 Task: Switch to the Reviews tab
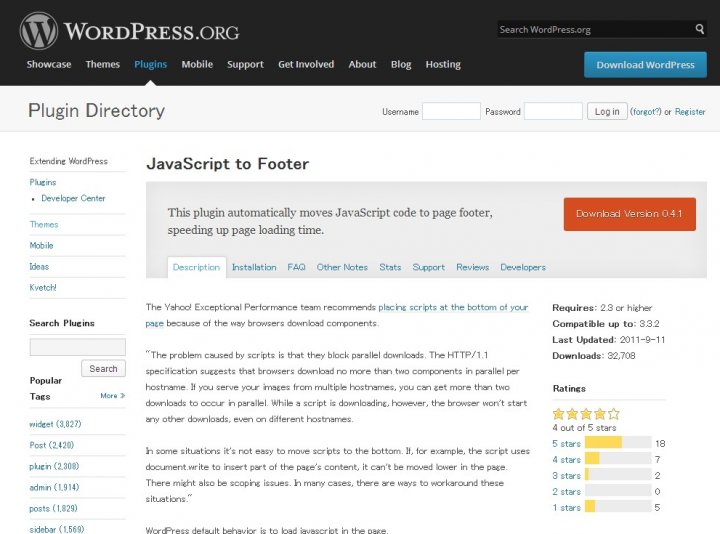(x=472, y=267)
